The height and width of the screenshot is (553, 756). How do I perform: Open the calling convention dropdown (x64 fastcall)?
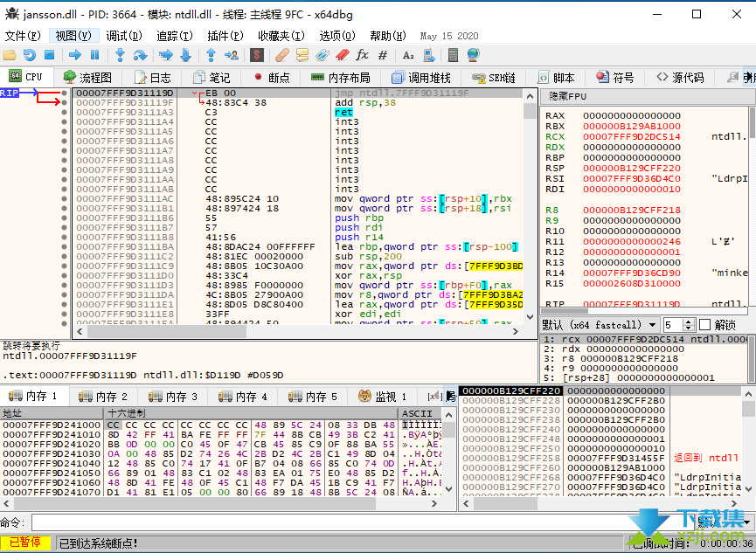(600, 325)
